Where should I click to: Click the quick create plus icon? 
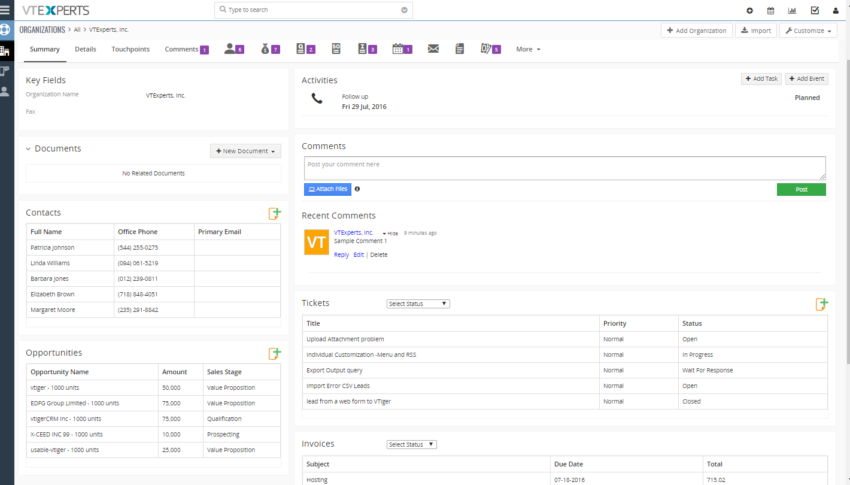coord(750,10)
